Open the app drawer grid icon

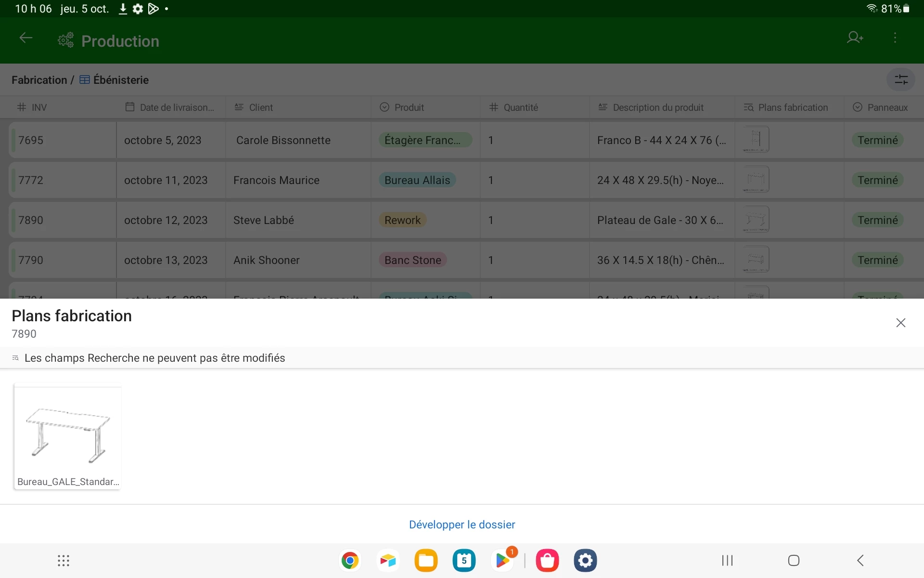[x=64, y=560]
